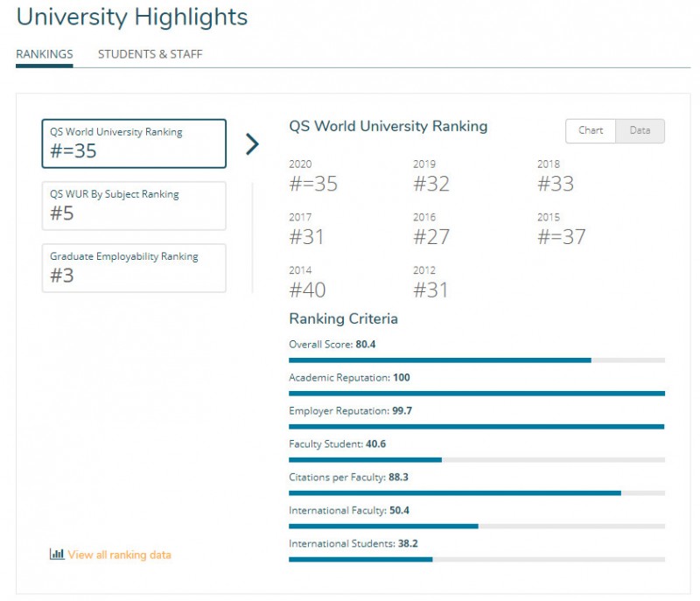The height and width of the screenshot is (601, 700).
Task: Click the Citations per Faculty: 88.3 label
Action: click(348, 477)
